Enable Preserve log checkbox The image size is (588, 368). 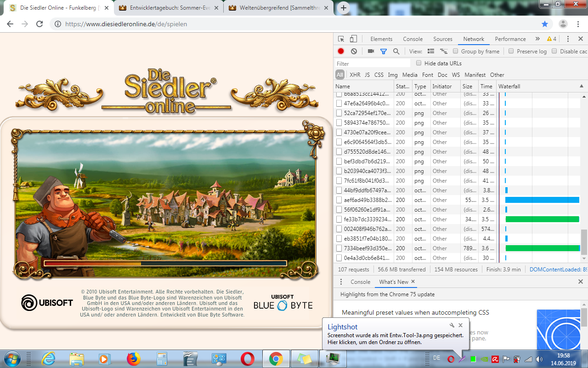point(511,51)
